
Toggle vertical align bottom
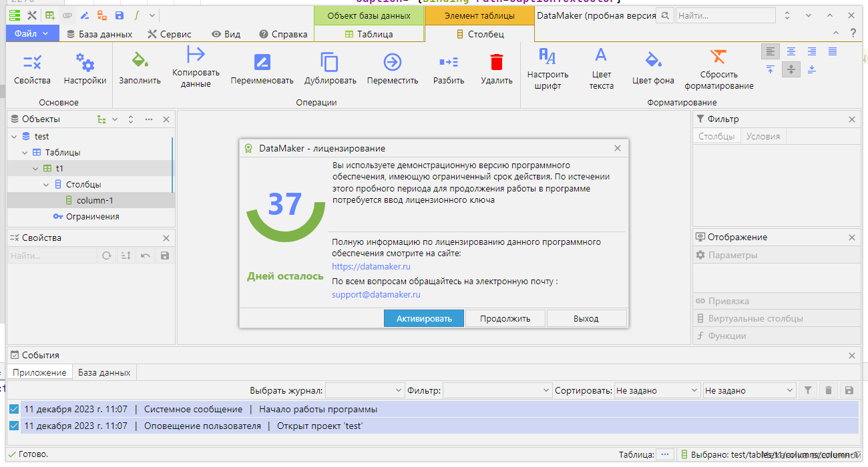[x=812, y=69]
